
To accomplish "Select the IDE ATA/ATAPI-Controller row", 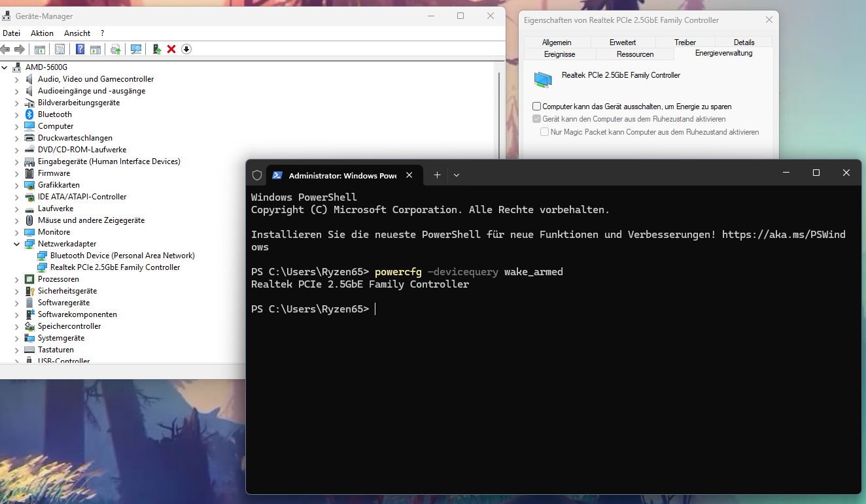I will (x=82, y=197).
